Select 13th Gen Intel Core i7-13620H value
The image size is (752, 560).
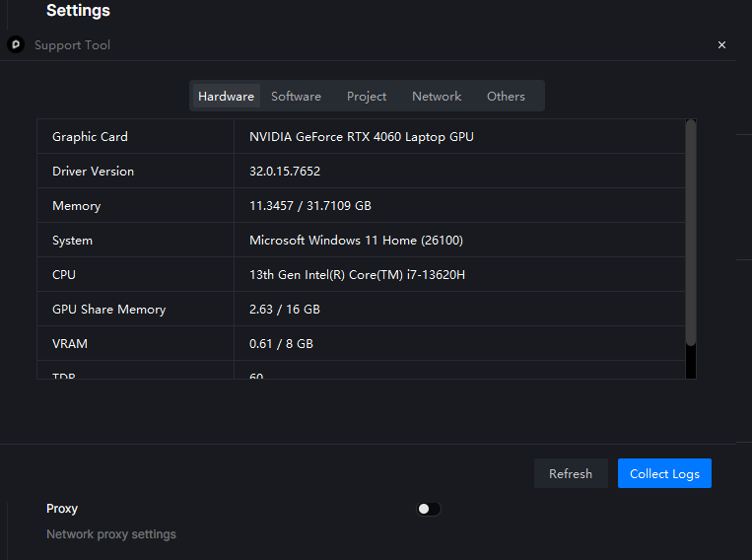[x=358, y=275]
